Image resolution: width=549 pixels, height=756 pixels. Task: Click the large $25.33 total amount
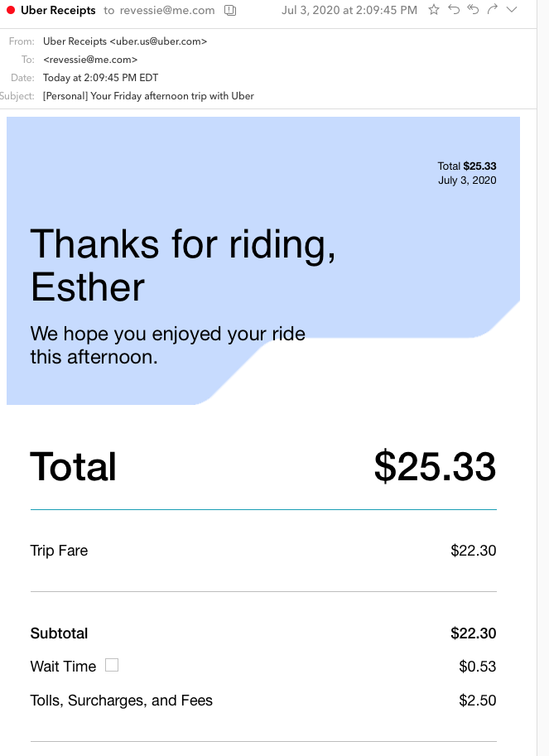[x=435, y=467]
